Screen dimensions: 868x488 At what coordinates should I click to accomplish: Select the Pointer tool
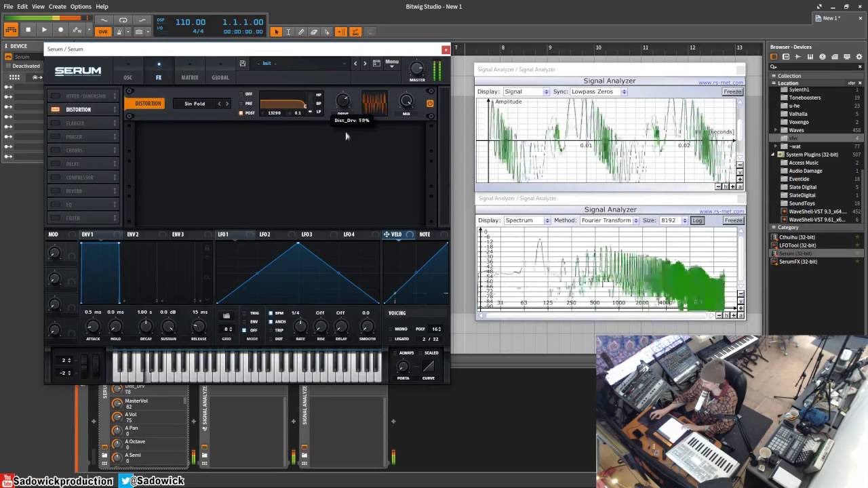coord(276,32)
